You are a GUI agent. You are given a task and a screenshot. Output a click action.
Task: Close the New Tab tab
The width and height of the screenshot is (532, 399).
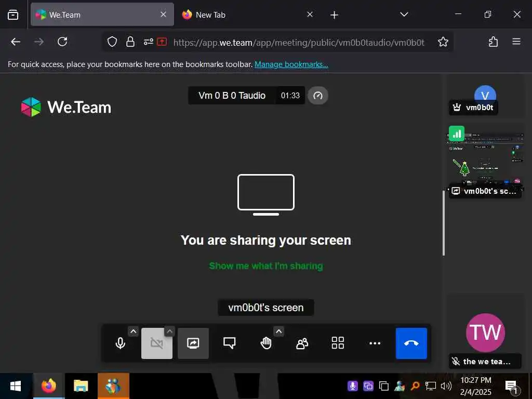point(310,14)
